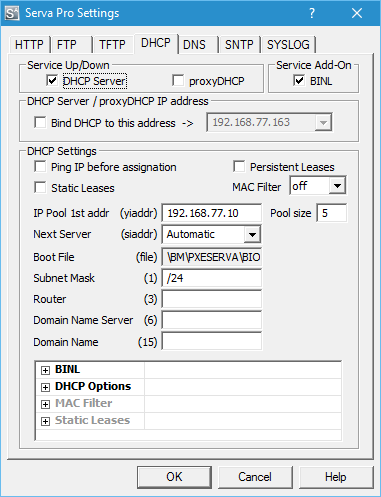Click the Router option 3 field
This screenshot has width=381, height=497.
[212, 299]
